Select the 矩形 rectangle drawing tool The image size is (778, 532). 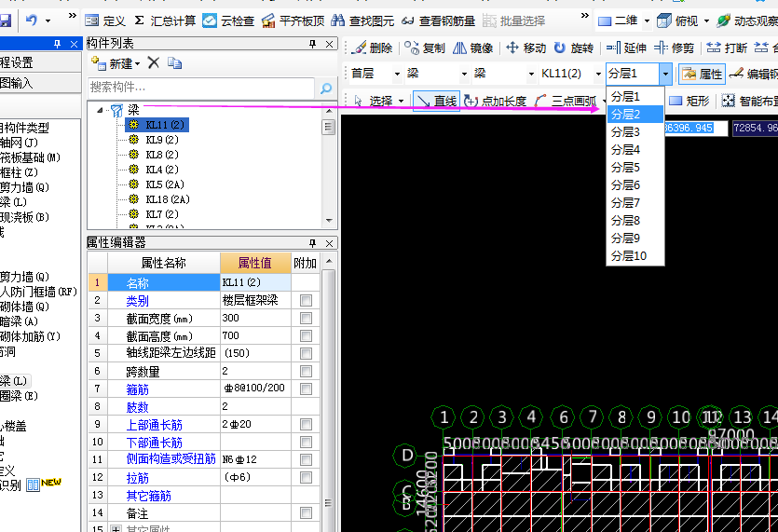[x=689, y=101]
